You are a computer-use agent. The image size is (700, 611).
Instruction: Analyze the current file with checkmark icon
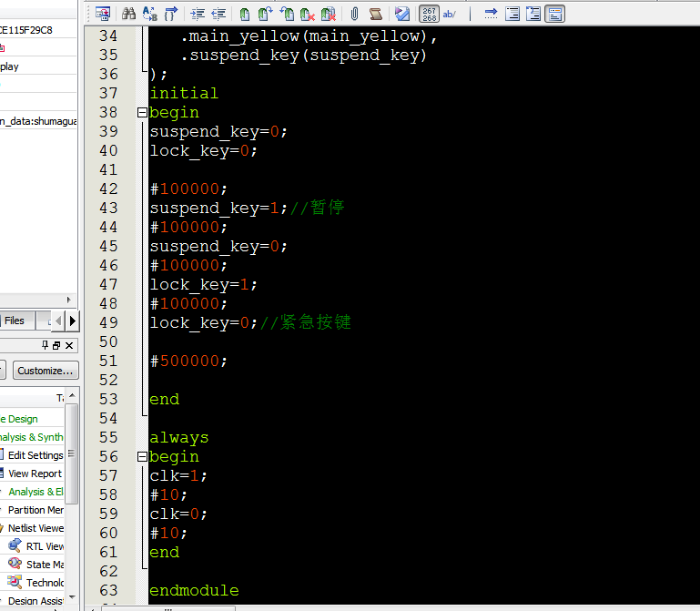pos(402,14)
